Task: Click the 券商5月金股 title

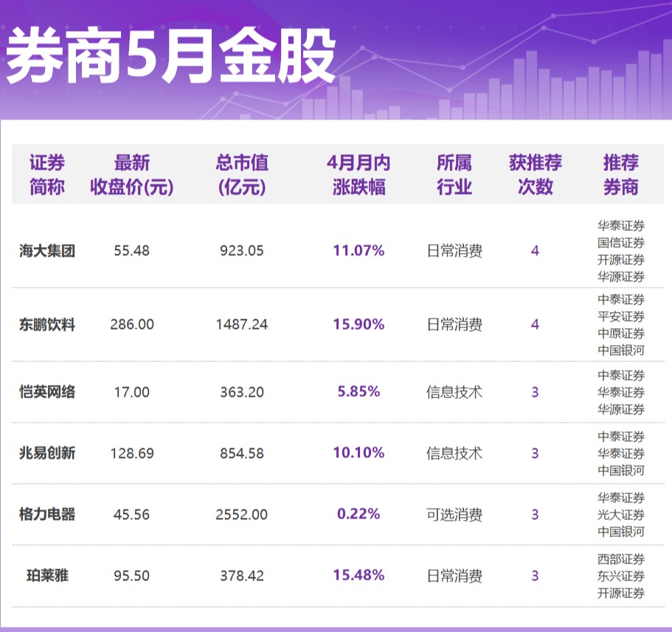Action: [x=170, y=56]
